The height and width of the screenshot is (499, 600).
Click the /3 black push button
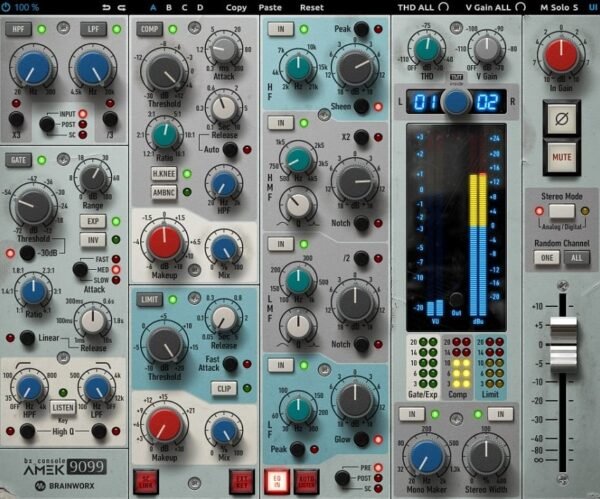pos(110,119)
